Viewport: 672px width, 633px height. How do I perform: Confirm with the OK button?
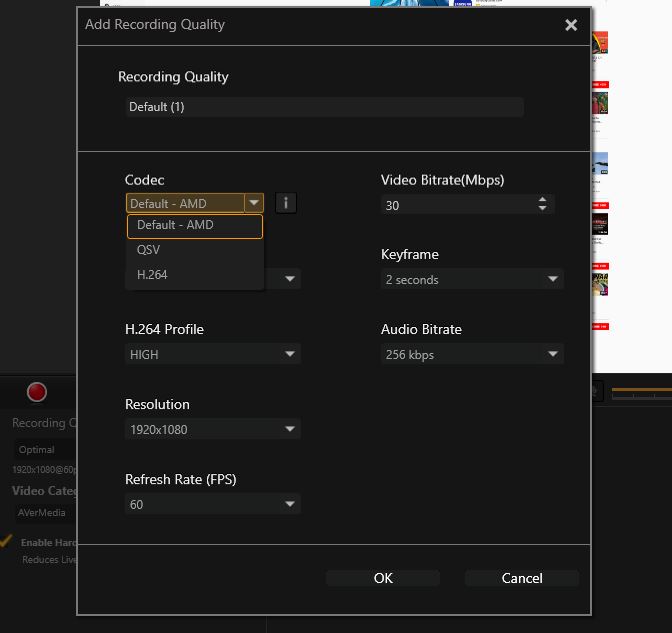pyautogui.click(x=383, y=578)
